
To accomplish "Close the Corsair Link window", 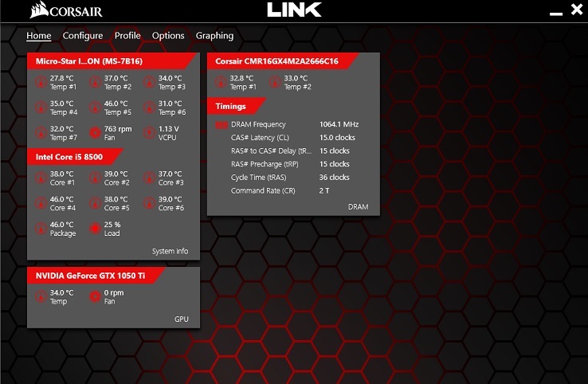I will pyautogui.click(x=576, y=9).
